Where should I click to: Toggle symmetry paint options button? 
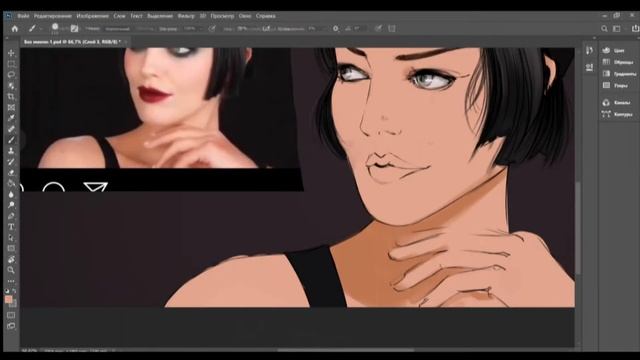point(392,29)
